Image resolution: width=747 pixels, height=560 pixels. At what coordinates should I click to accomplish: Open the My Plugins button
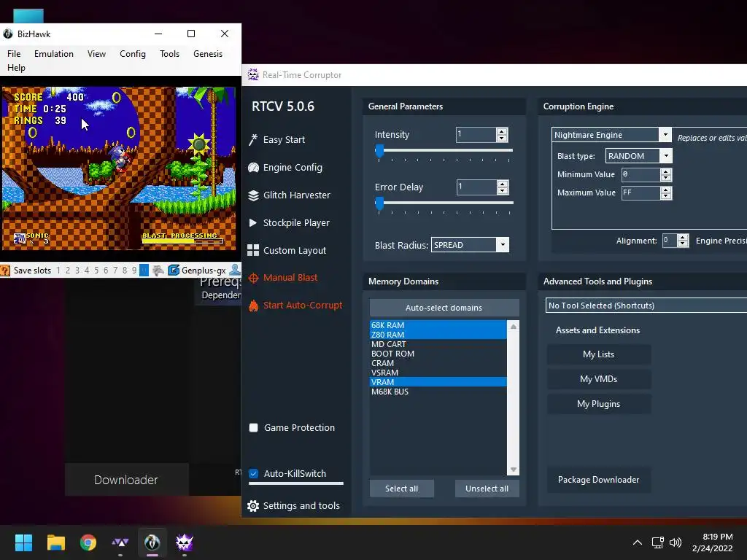click(x=598, y=404)
